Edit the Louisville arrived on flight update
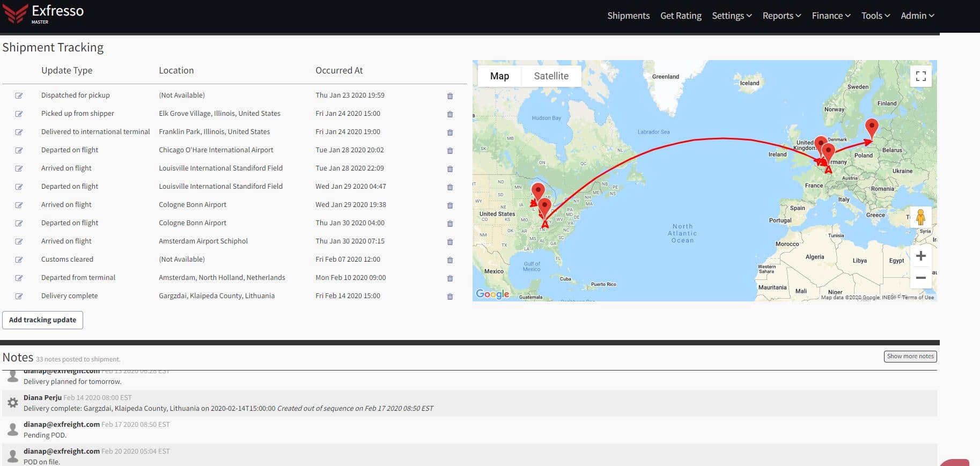 19,169
